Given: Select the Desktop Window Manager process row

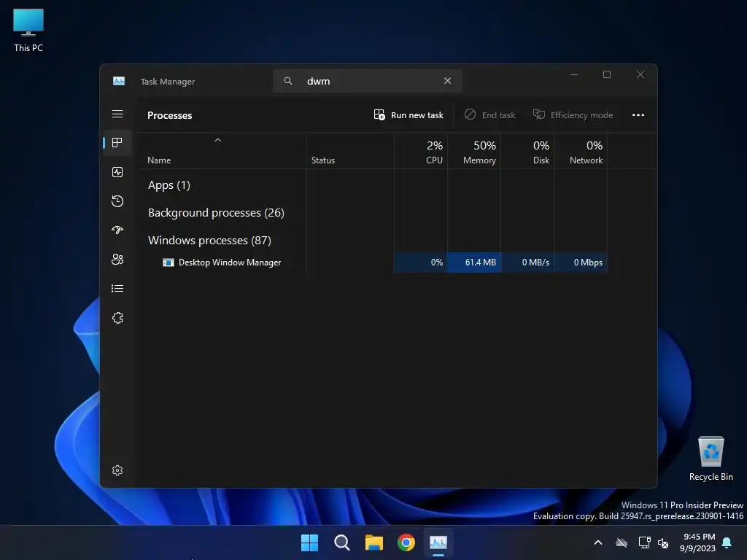Looking at the screenshot, I should (373, 262).
